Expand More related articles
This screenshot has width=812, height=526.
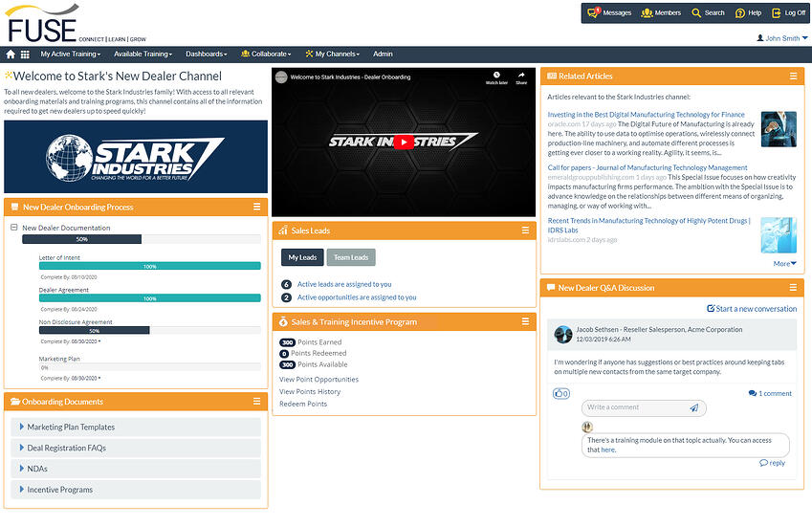(784, 264)
